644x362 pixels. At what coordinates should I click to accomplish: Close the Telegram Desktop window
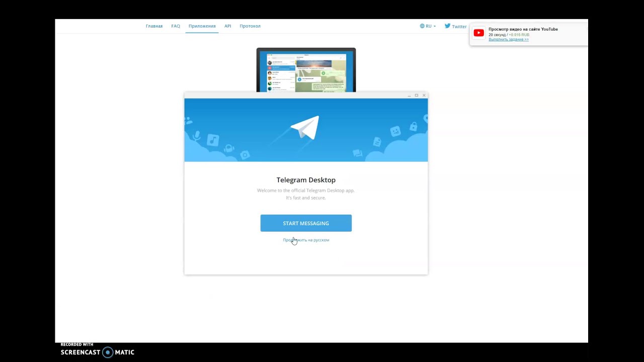point(424,95)
